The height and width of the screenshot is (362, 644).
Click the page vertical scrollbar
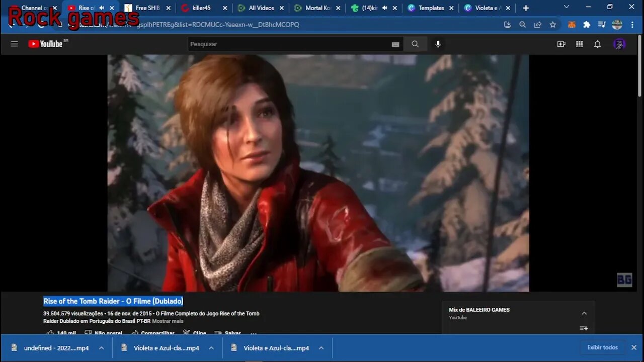(x=640, y=65)
